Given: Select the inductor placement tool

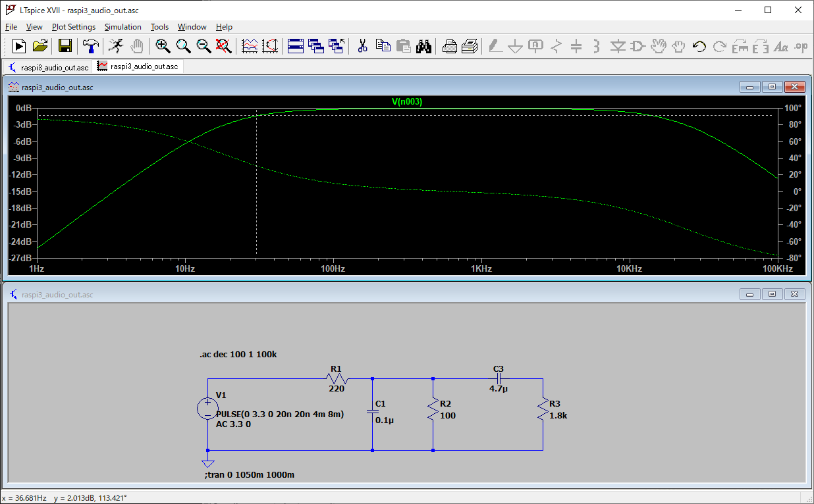Looking at the screenshot, I should point(597,46).
